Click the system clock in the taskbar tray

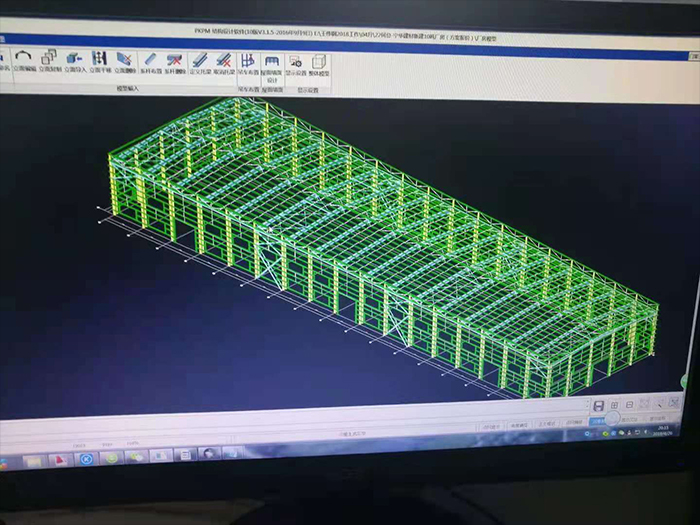coord(663,429)
